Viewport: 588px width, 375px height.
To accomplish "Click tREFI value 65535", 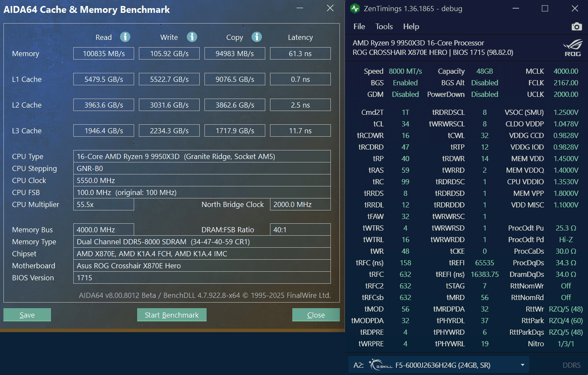I will [485, 263].
